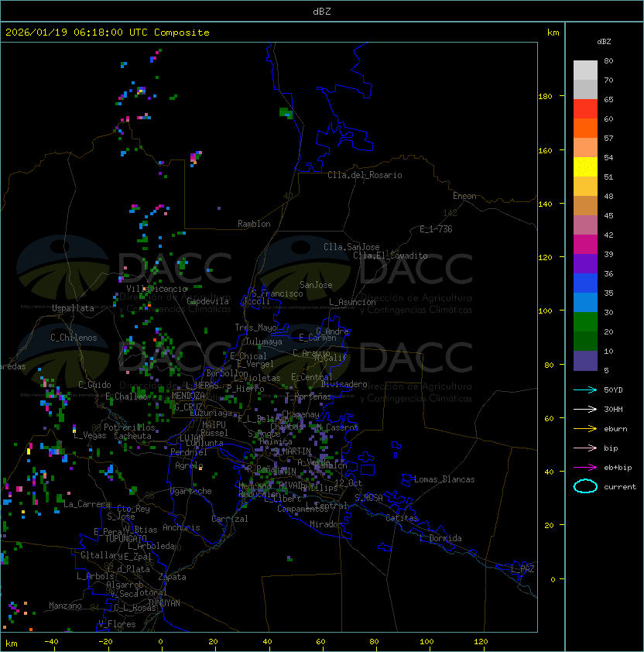Image resolution: width=644 pixels, height=652 pixels.
Task: Click the -40 tick label on the axis
Action: [52, 642]
